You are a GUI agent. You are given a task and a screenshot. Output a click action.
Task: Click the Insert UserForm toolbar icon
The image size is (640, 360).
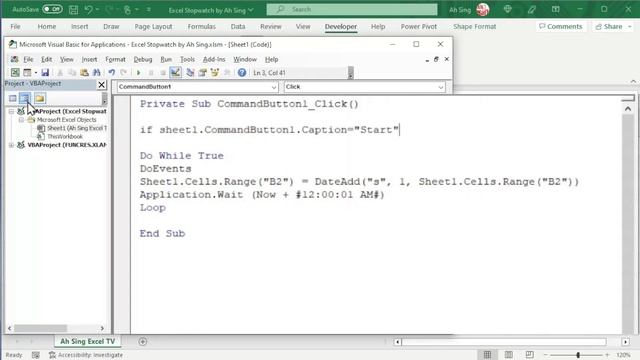pyautogui.click(x=27, y=73)
